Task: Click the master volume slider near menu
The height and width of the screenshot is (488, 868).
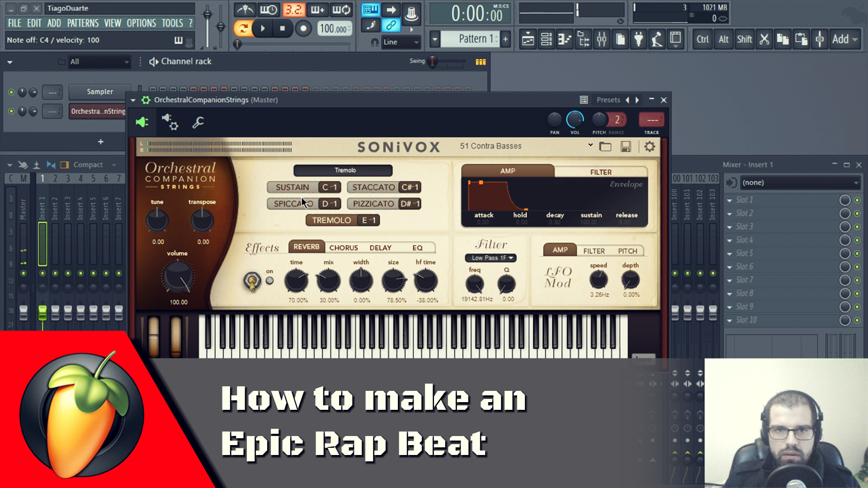Action: pyautogui.click(x=207, y=15)
